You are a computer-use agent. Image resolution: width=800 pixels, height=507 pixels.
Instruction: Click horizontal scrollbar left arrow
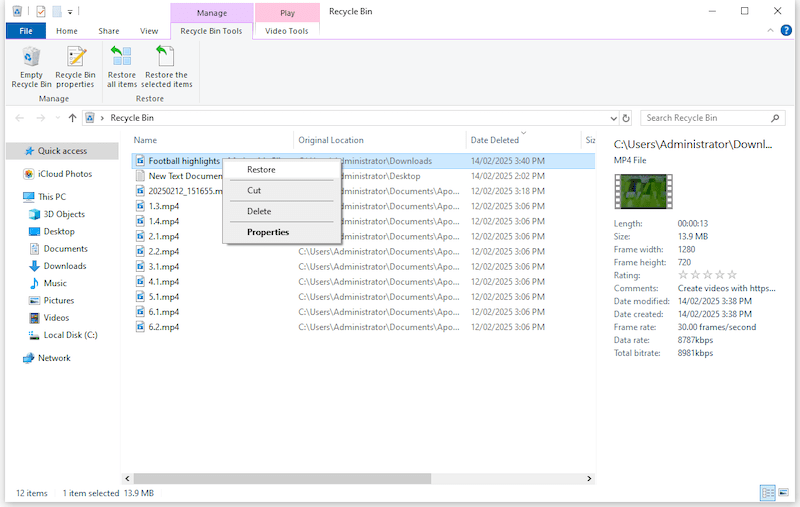[x=128, y=478]
